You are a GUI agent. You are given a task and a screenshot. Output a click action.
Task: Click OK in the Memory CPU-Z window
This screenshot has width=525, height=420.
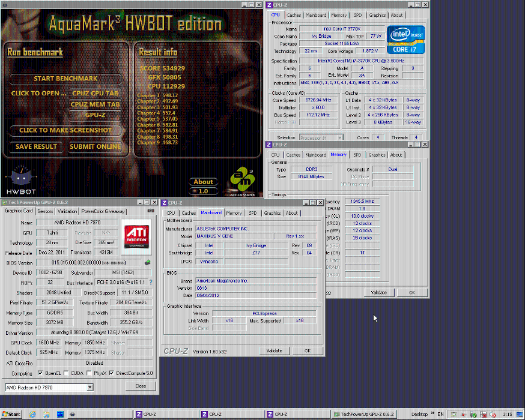click(412, 293)
